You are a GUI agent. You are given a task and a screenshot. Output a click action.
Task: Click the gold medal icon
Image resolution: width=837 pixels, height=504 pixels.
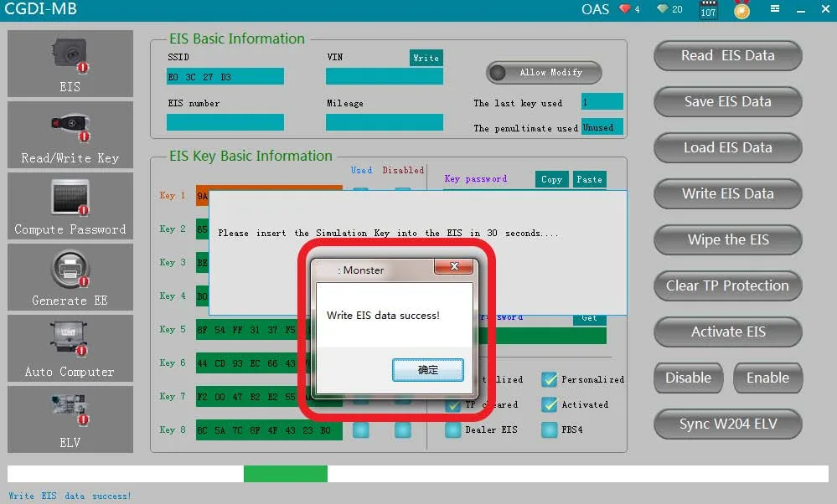click(x=741, y=9)
